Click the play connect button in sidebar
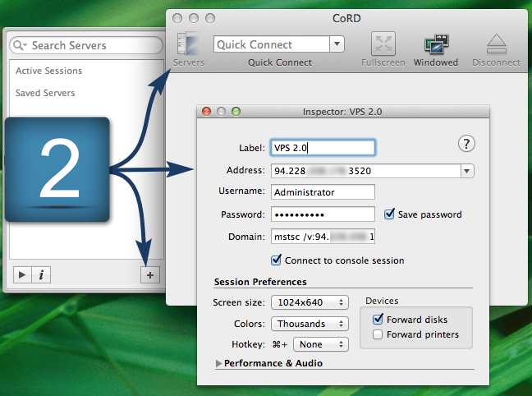Viewport: 532px width, 396px height. pos(22,275)
